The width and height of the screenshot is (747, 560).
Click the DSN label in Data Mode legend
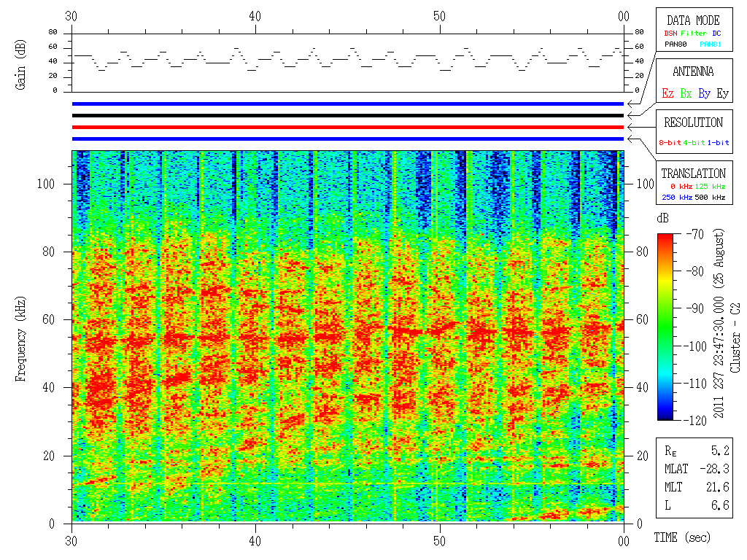pos(669,34)
